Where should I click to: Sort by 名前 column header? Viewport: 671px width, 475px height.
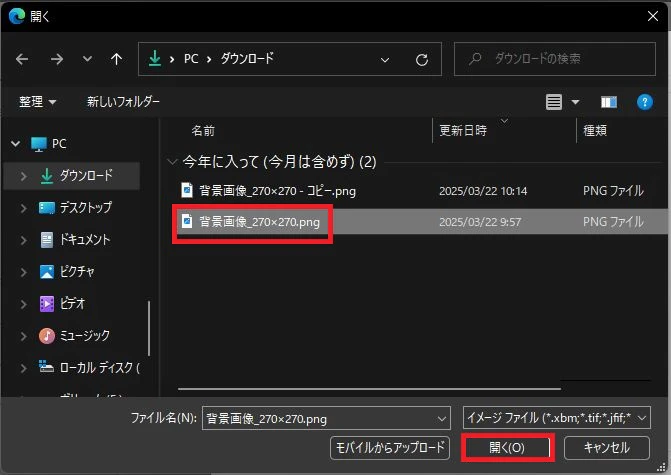[x=203, y=130]
